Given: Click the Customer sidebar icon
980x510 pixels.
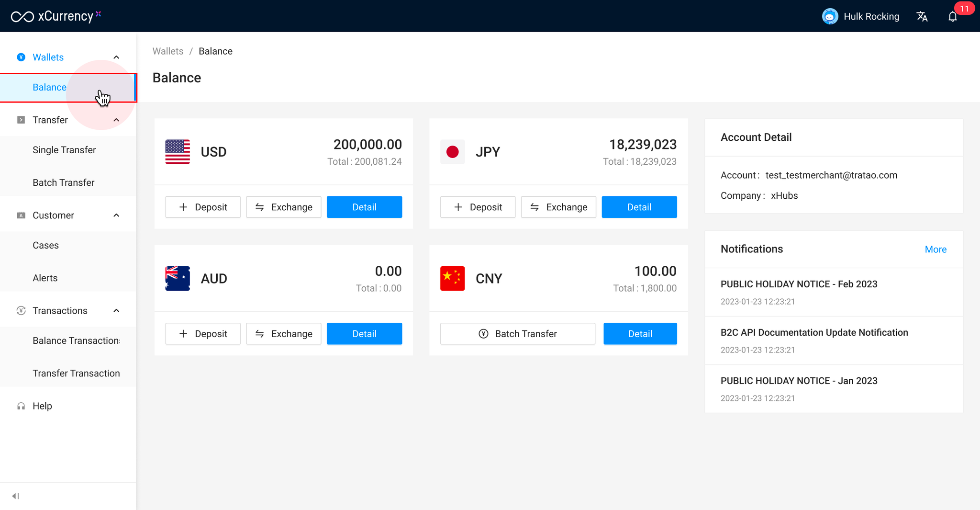Looking at the screenshot, I should [21, 215].
